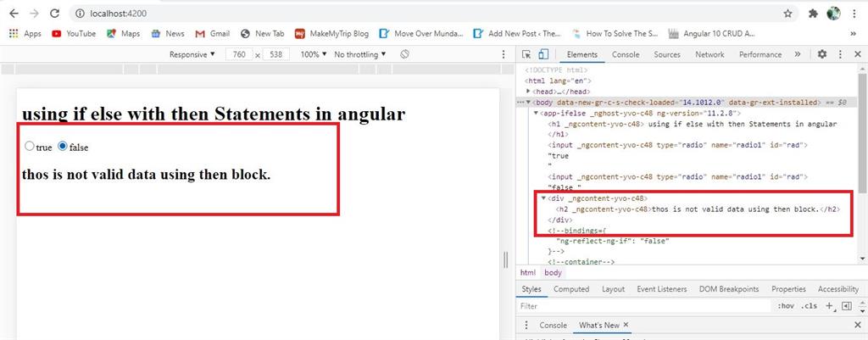This screenshot has height=340, width=868.
Task: Open the extensions puzzle icon
Action: [813, 14]
